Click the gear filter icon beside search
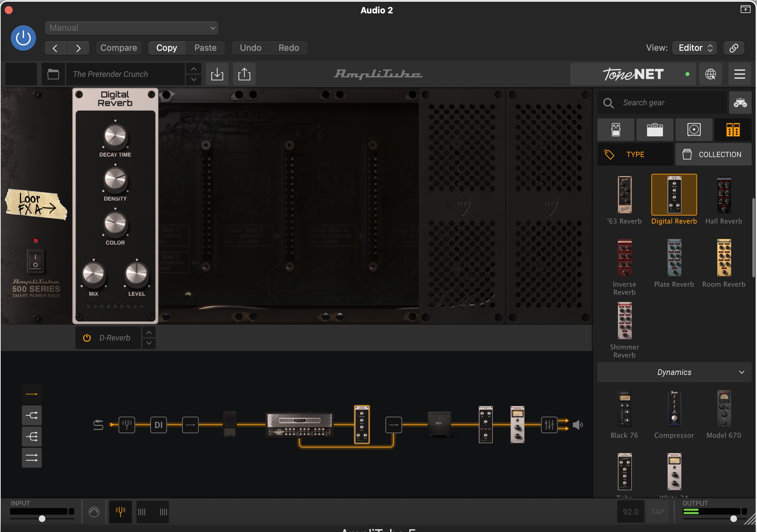This screenshot has height=532, width=757. coord(740,103)
